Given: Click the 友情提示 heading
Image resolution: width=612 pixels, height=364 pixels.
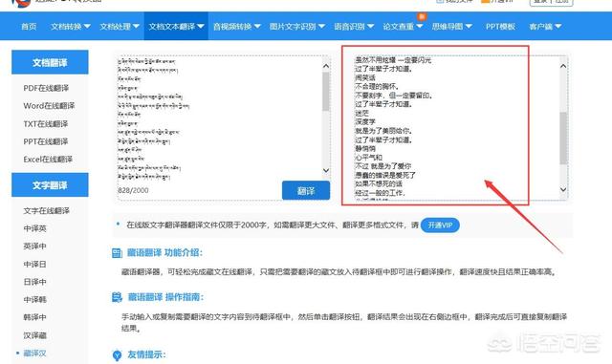Looking at the screenshot, I should tap(146, 354).
